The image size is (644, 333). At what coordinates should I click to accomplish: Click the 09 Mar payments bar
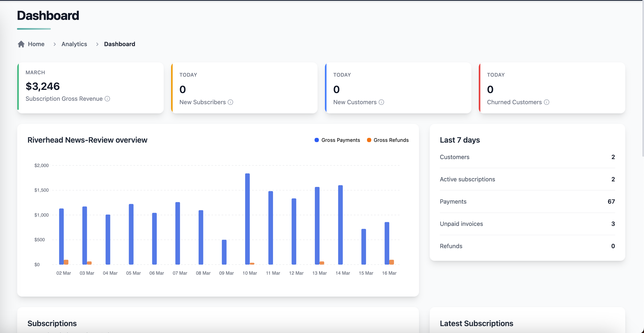pyautogui.click(x=224, y=252)
